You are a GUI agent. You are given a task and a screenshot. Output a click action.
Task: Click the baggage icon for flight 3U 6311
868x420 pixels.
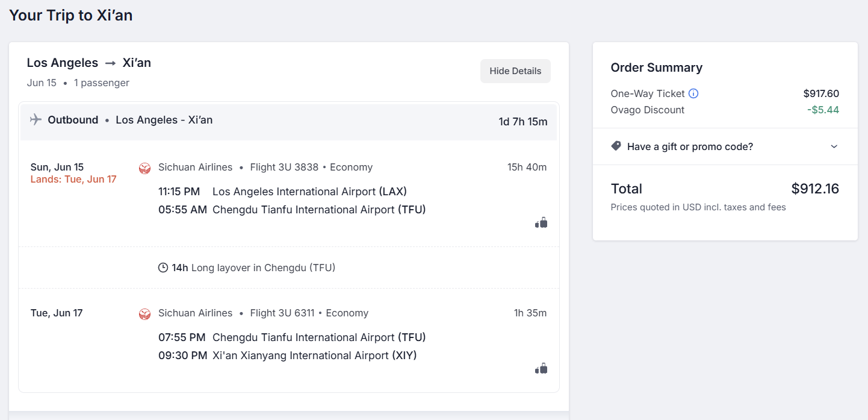(x=541, y=368)
